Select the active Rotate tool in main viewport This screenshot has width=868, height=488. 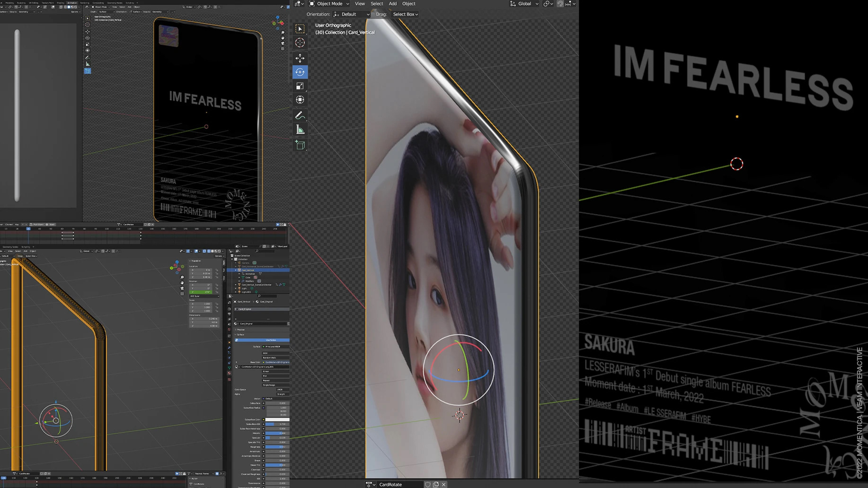(x=300, y=72)
